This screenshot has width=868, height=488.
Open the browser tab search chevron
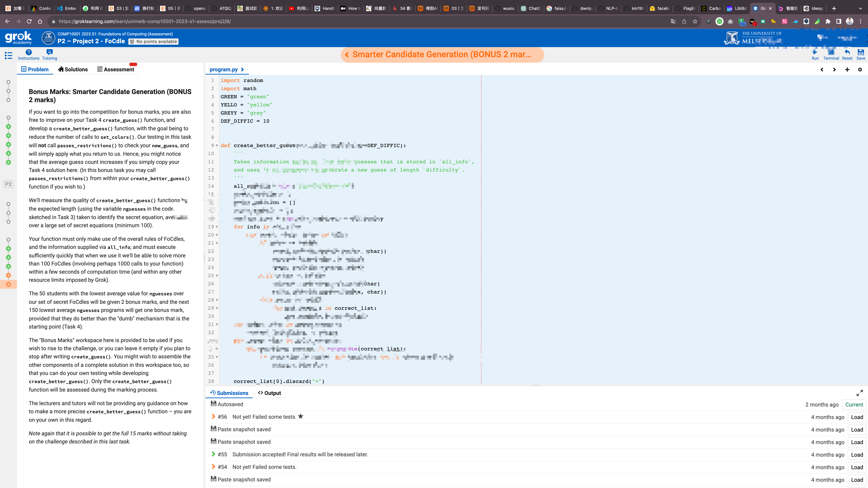pyautogui.click(x=860, y=8)
